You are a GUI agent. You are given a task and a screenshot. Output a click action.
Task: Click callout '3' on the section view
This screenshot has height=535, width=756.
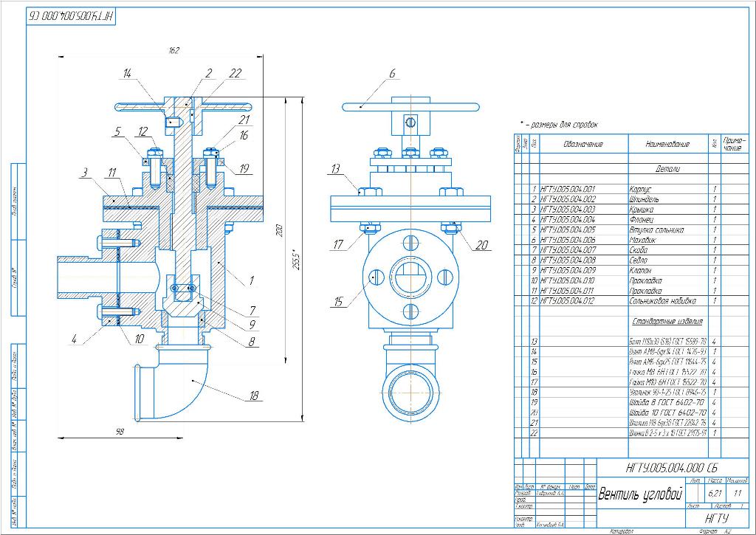84,172
